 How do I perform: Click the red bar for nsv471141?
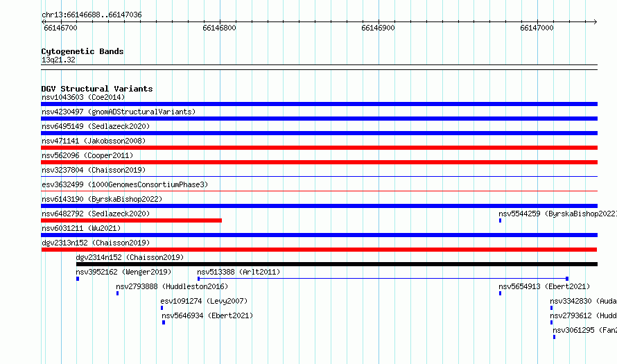point(319,148)
